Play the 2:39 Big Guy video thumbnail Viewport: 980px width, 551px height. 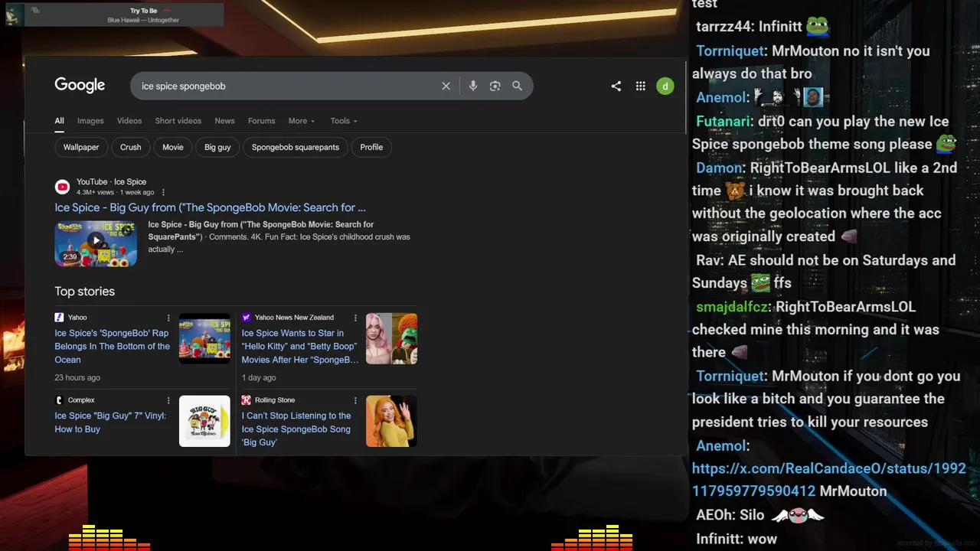(x=96, y=243)
